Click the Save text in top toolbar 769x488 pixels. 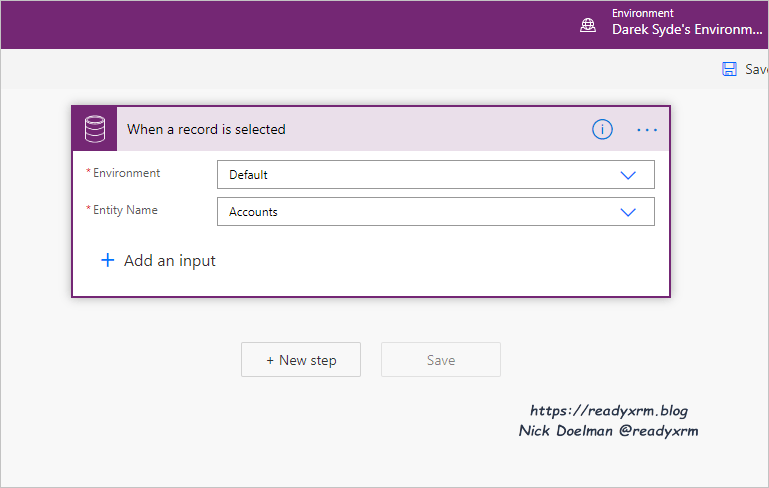756,69
